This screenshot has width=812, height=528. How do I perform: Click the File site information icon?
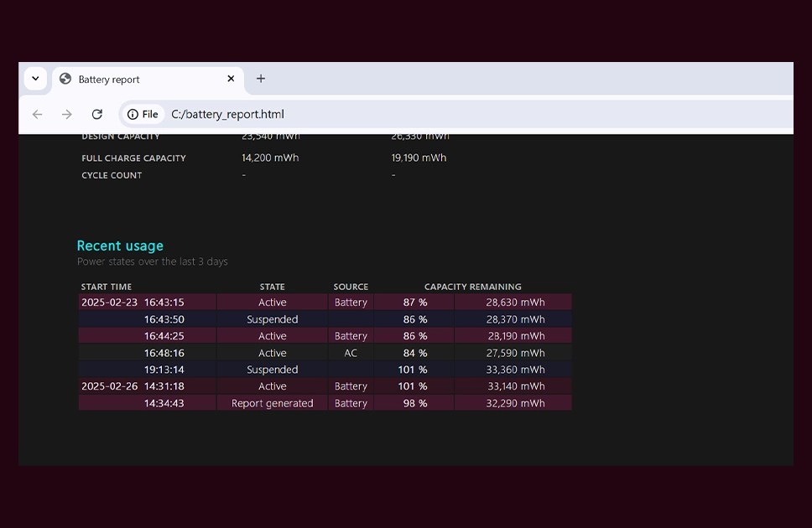coord(143,114)
